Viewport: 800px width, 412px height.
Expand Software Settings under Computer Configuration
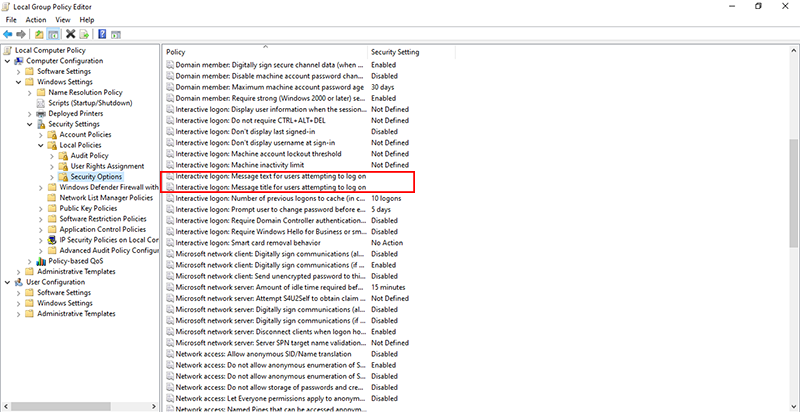[x=18, y=72]
